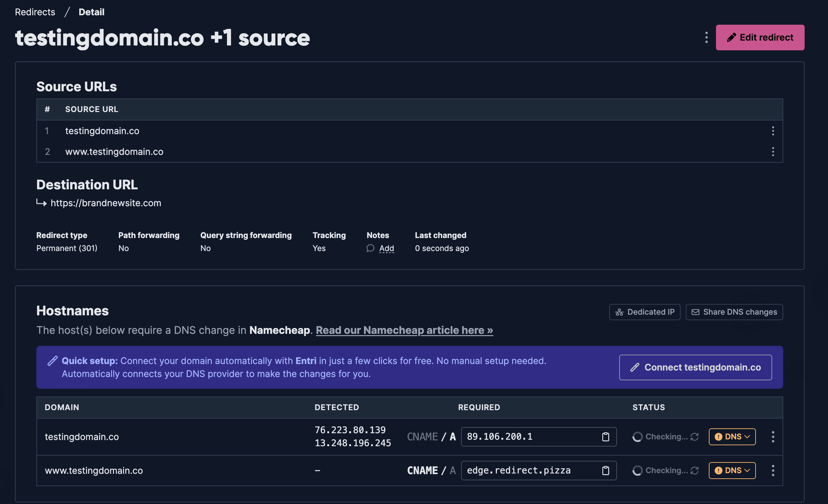Click the destination URL https://brandnewsite.com
Image resolution: width=828 pixels, height=504 pixels.
click(x=106, y=203)
